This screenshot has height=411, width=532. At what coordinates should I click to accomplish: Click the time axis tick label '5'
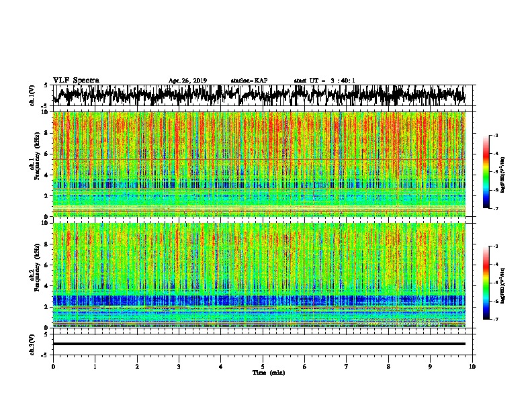[263, 367]
